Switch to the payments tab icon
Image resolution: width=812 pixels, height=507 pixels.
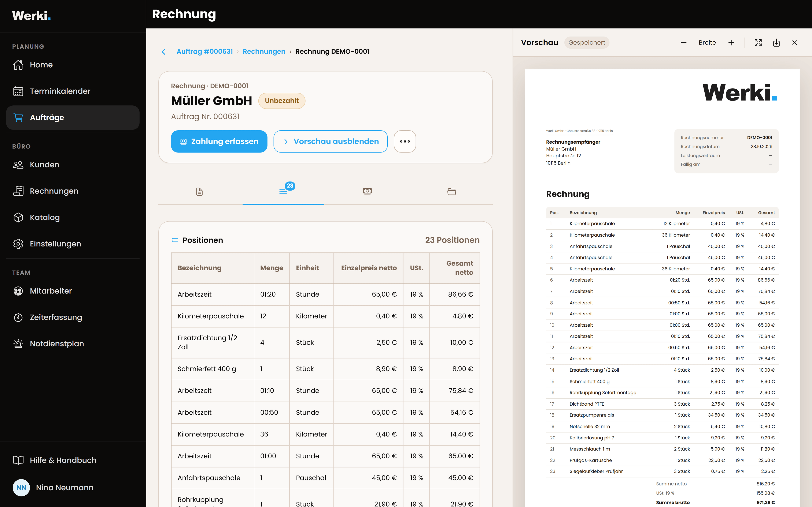click(x=368, y=191)
